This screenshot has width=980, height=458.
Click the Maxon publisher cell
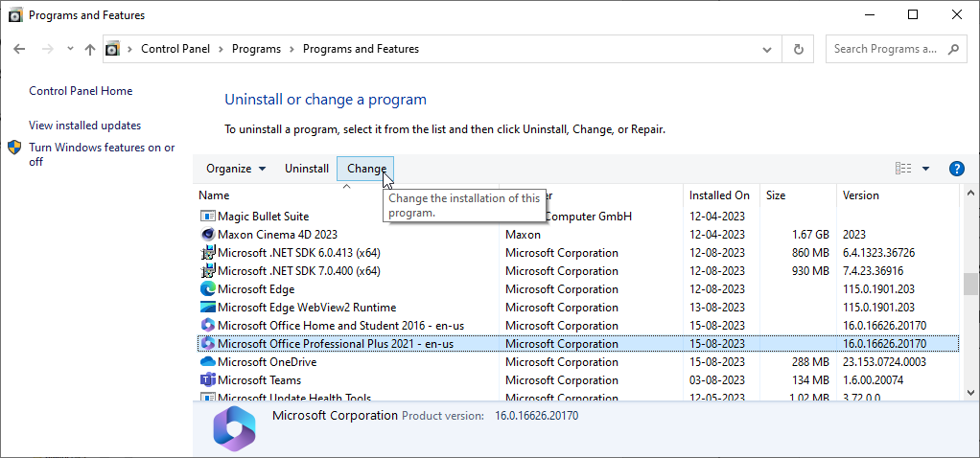coord(524,235)
